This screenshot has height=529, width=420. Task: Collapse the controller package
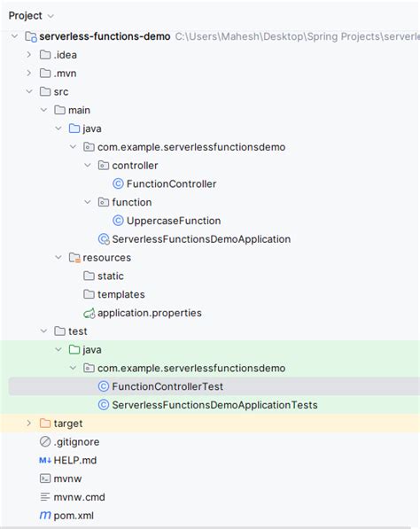pyautogui.click(x=88, y=165)
